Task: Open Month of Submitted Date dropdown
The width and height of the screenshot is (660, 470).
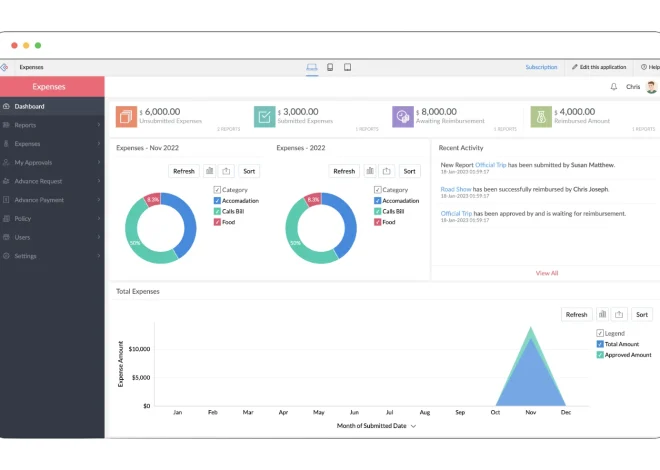Action: pos(376,426)
